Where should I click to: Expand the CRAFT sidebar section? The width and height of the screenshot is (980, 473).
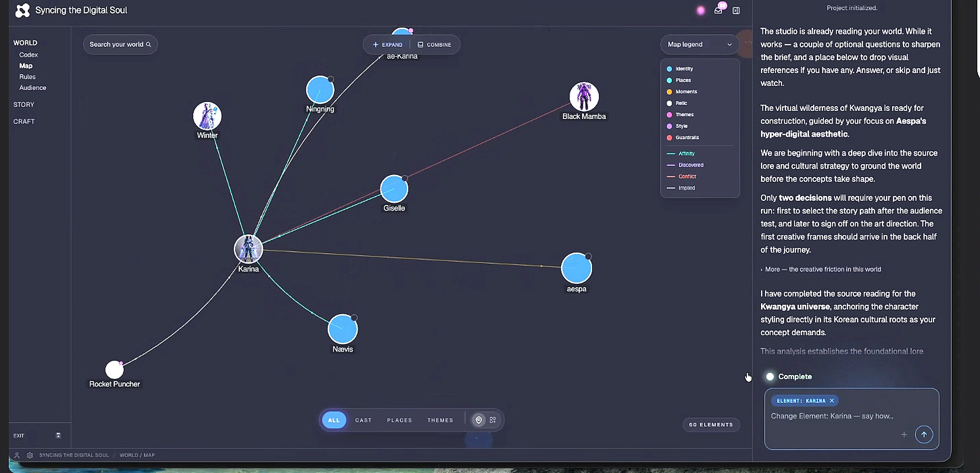tap(24, 122)
